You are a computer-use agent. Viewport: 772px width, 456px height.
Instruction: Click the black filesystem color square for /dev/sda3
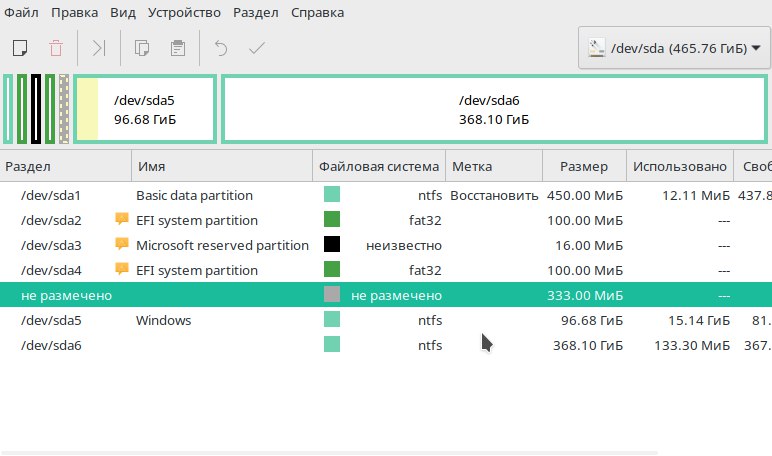[x=332, y=245]
